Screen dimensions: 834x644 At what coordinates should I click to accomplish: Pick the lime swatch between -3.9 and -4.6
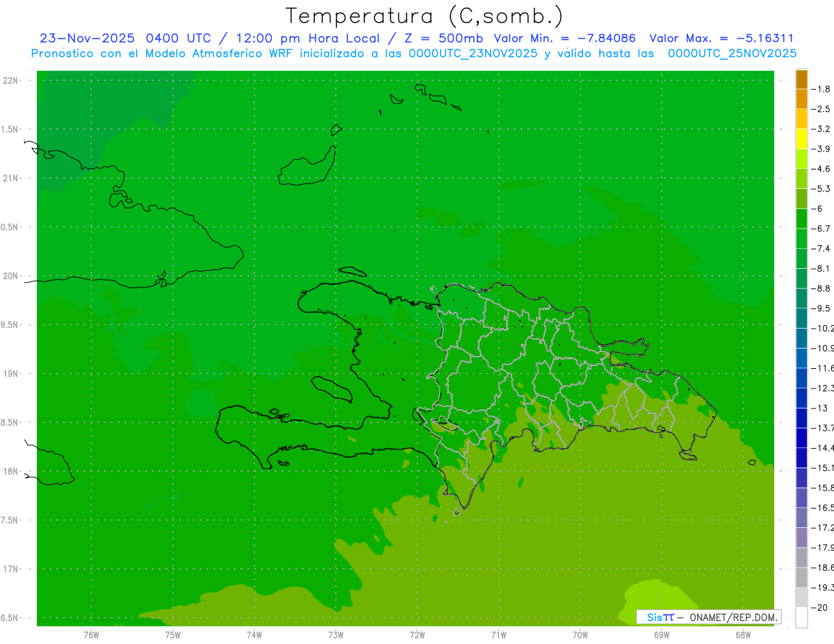tap(801, 159)
